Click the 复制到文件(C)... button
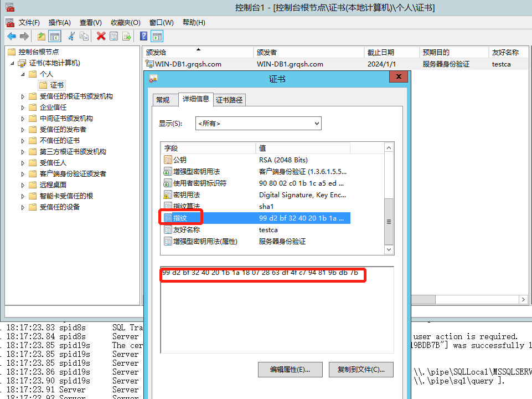Image resolution: width=532 pixels, height=399 pixels. click(361, 370)
